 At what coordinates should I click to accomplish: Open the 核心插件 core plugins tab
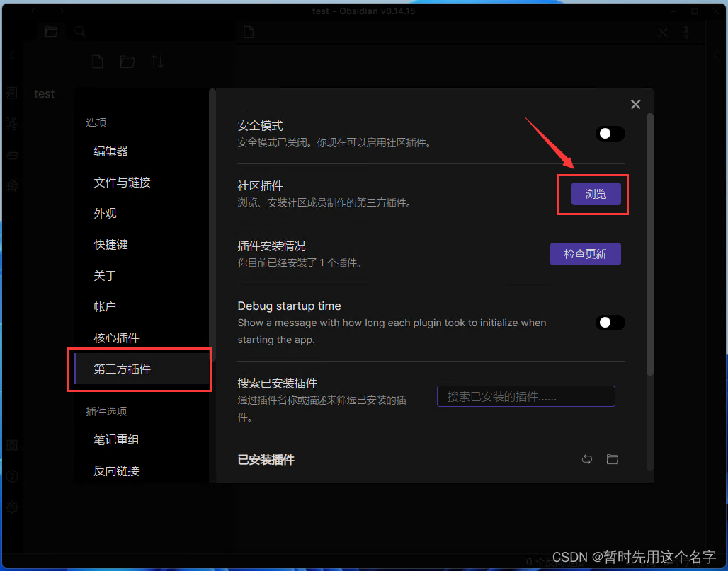[x=142, y=338]
